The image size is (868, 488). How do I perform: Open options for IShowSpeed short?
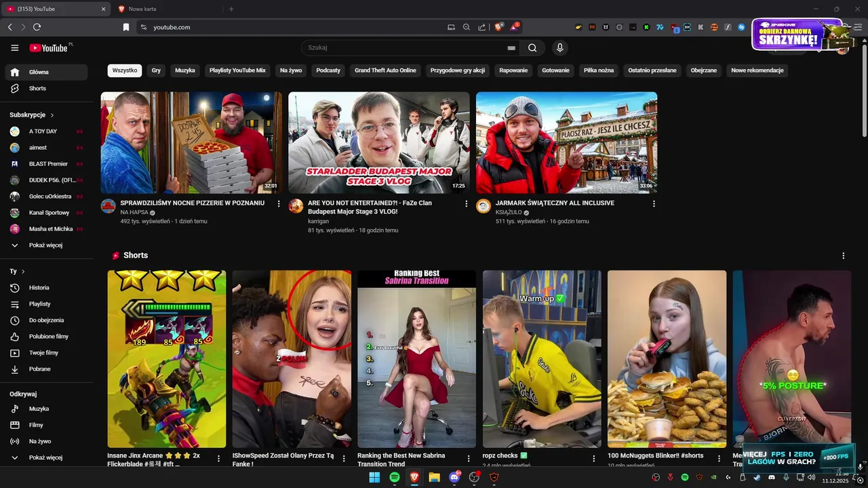[344, 459]
